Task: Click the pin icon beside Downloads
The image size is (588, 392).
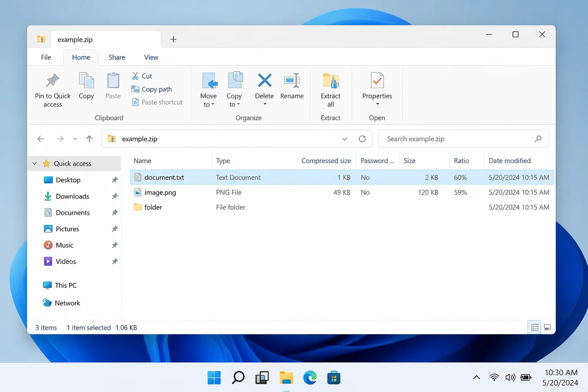Action: click(x=115, y=196)
